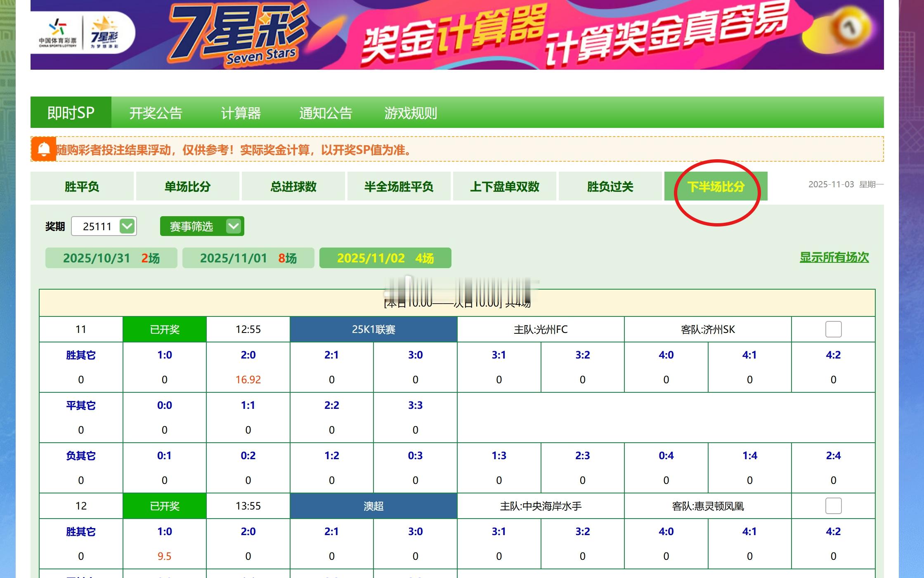
Task: Click the orange notification bell icon
Action: [43, 149]
